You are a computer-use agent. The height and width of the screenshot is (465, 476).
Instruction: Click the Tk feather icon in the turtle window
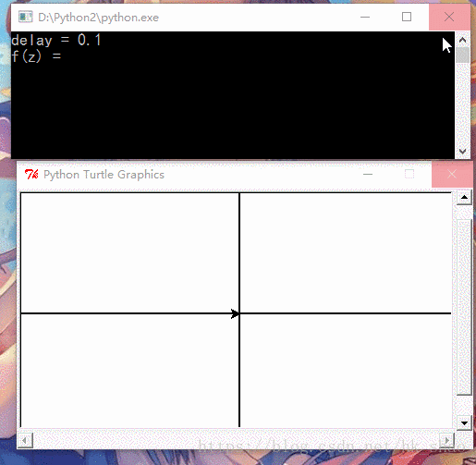pos(31,175)
